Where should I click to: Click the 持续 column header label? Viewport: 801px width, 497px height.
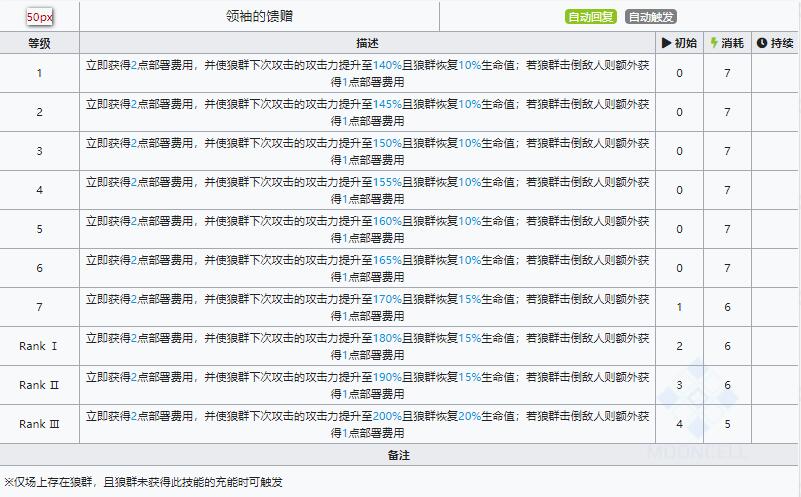point(782,43)
